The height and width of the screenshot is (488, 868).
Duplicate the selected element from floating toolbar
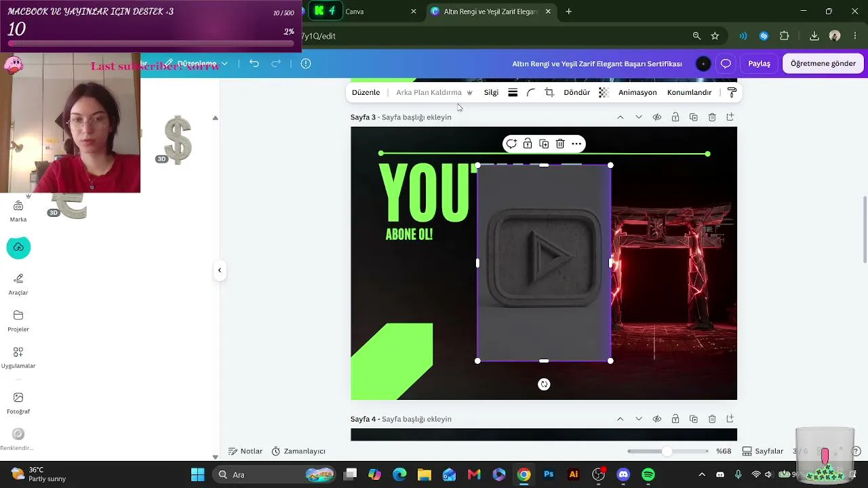click(x=544, y=144)
